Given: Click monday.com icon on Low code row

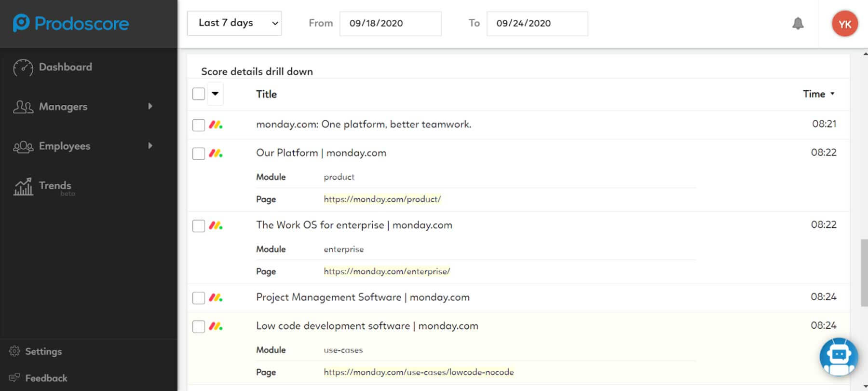Looking at the screenshot, I should pyautogui.click(x=216, y=326).
